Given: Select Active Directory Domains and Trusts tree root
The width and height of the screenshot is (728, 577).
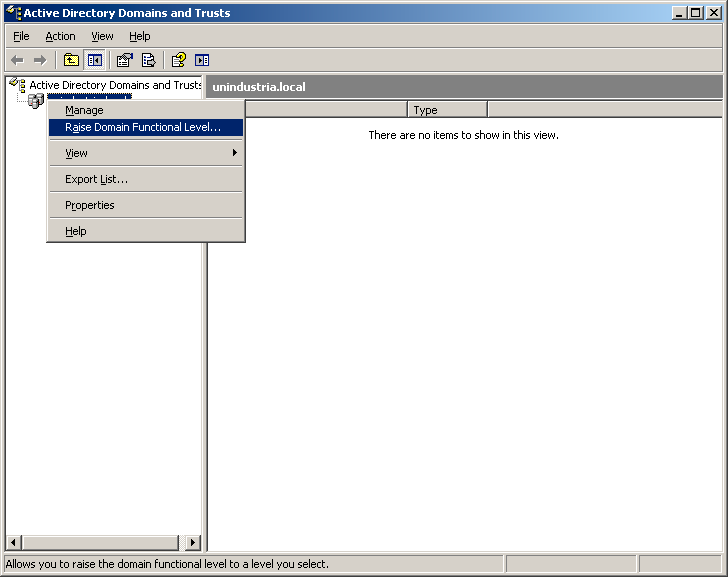Looking at the screenshot, I should pyautogui.click(x=115, y=85).
